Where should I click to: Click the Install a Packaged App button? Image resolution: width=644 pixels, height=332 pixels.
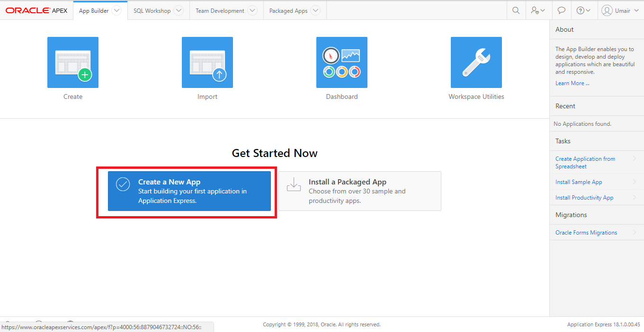[360, 191]
